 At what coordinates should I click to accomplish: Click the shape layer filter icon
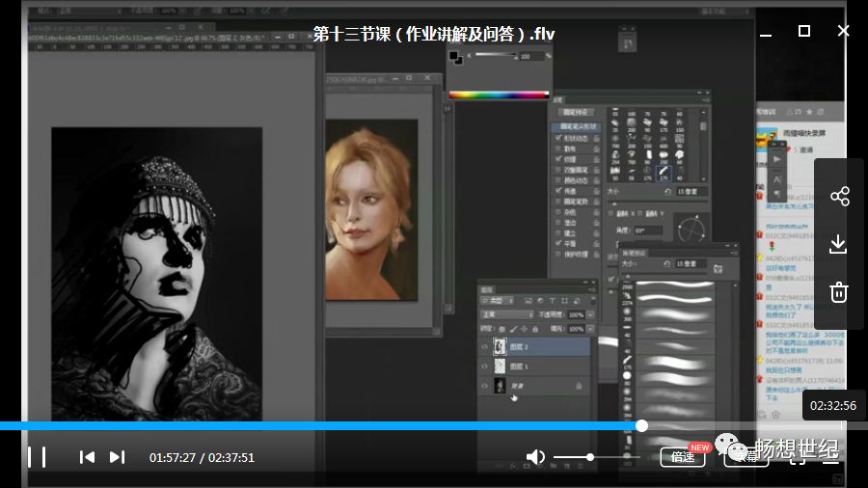(564, 301)
